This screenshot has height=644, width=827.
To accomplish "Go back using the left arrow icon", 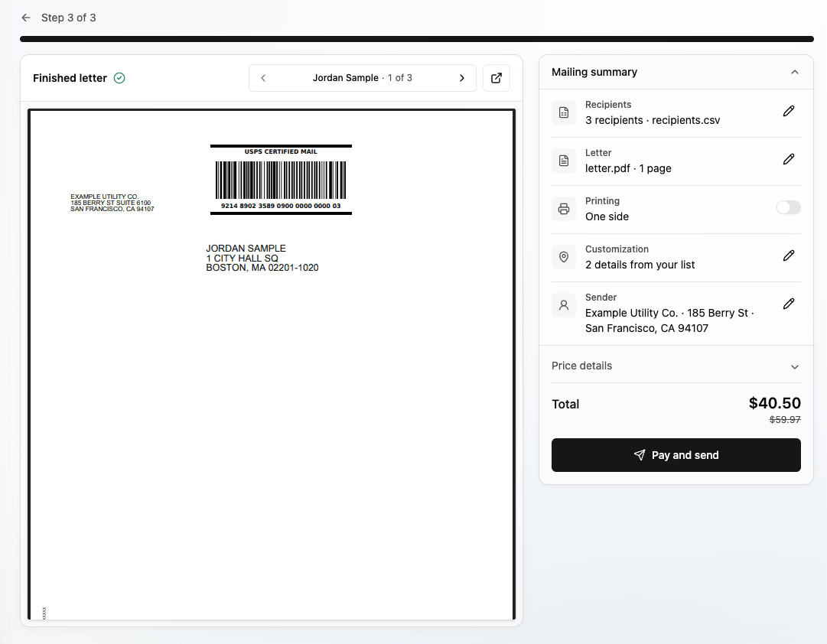I will tap(26, 18).
